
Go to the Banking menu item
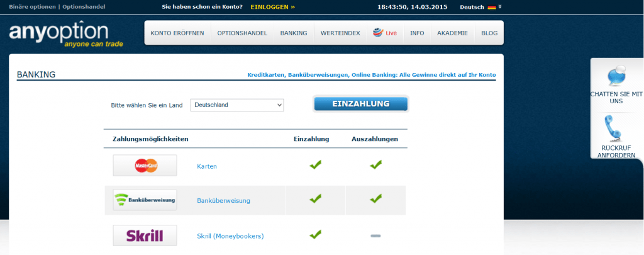[294, 33]
